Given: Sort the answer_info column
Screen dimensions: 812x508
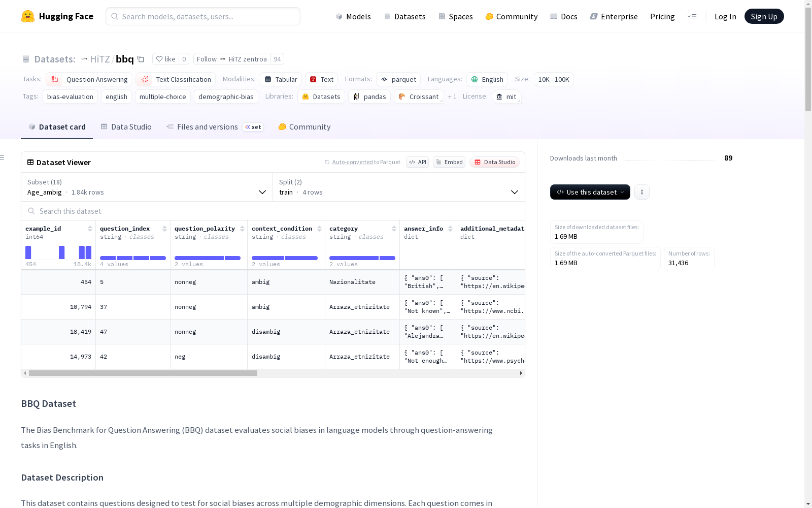Looking at the screenshot, I should [450, 229].
